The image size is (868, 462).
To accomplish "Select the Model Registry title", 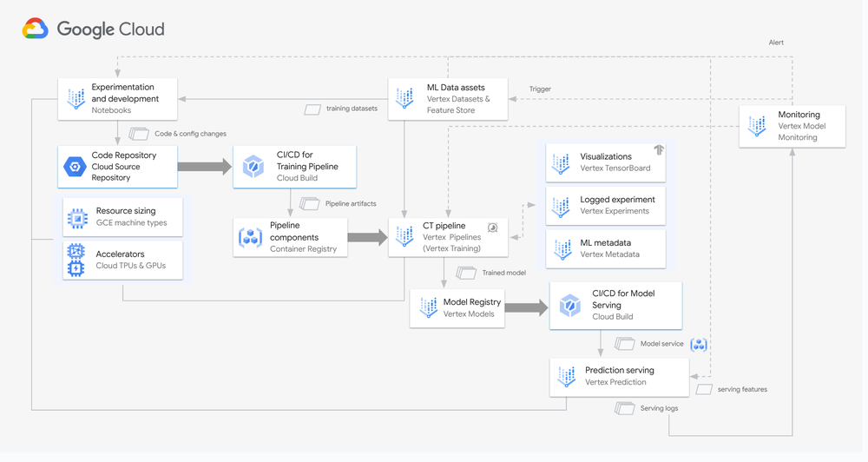I will coord(471,301).
